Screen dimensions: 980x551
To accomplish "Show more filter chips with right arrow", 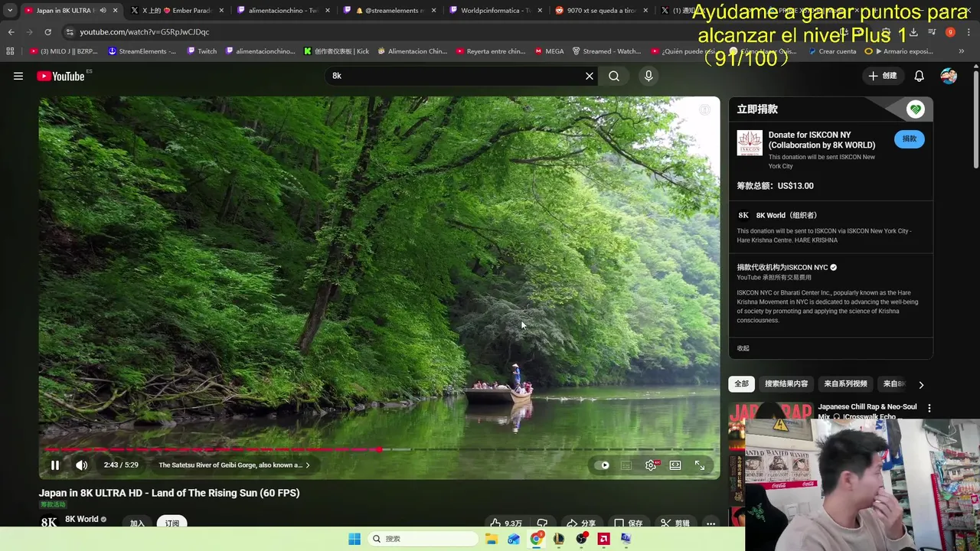I will click(x=921, y=384).
